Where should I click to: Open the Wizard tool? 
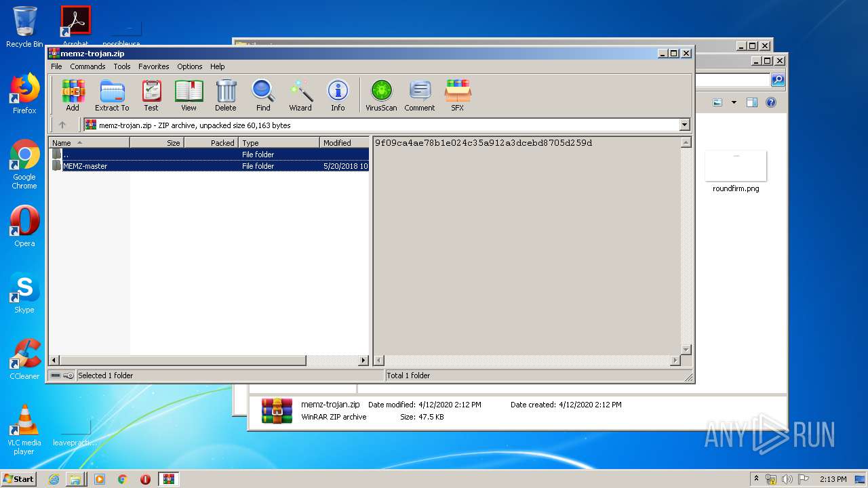(300, 96)
